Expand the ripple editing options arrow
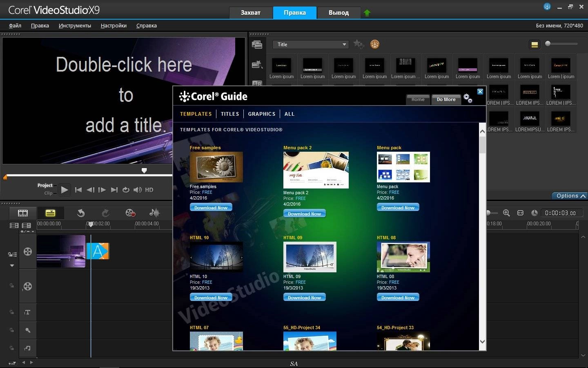The image size is (588, 368). (12, 265)
